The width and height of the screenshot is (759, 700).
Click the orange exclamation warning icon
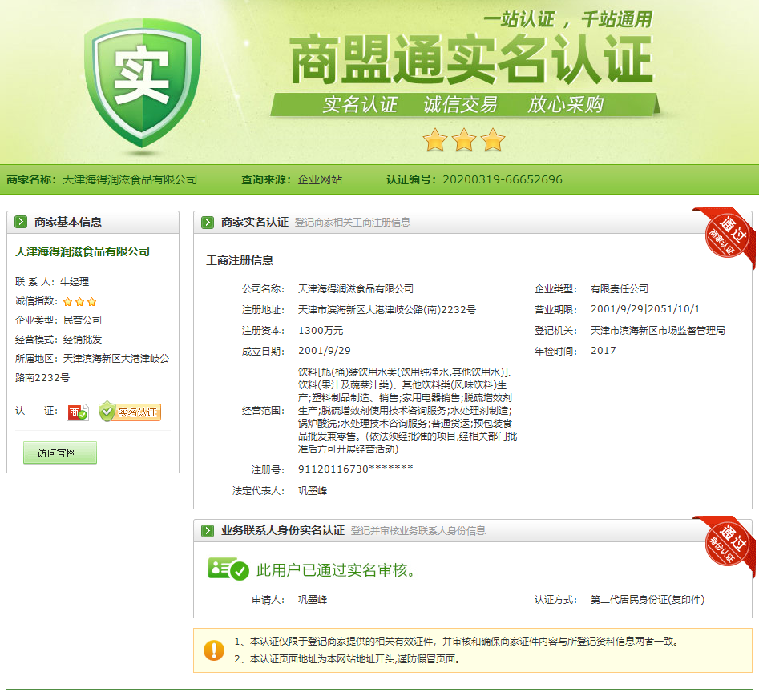214,650
